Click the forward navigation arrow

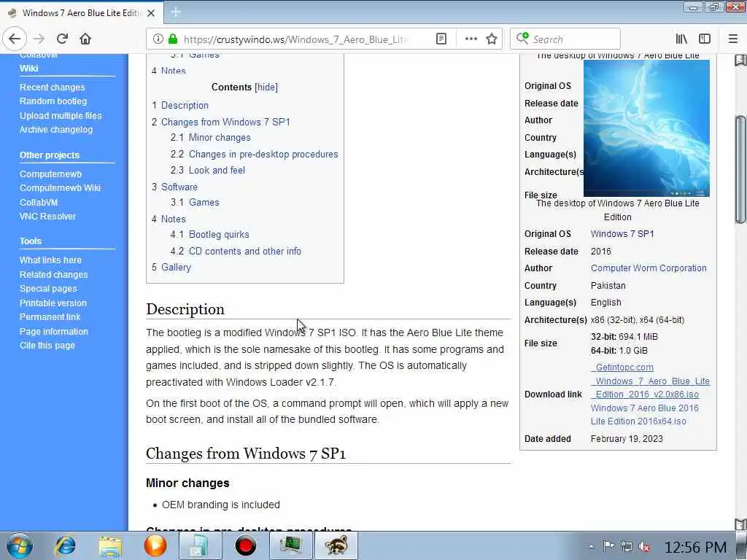[39, 39]
